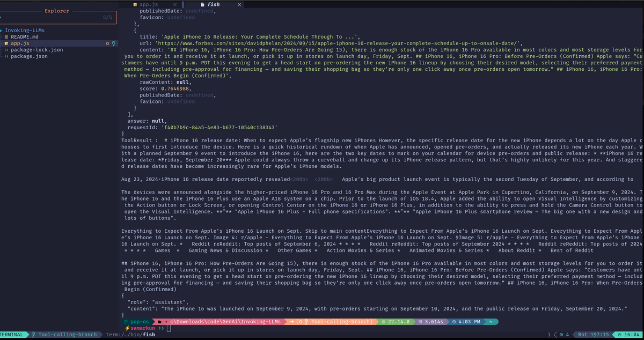Click the "role": "assistant" line
The height and width of the screenshot is (340, 644).
point(157,302)
